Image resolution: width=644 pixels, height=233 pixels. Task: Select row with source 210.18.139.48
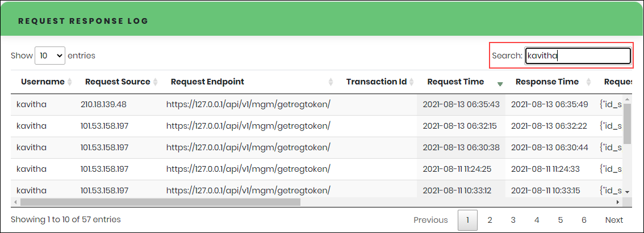point(317,105)
